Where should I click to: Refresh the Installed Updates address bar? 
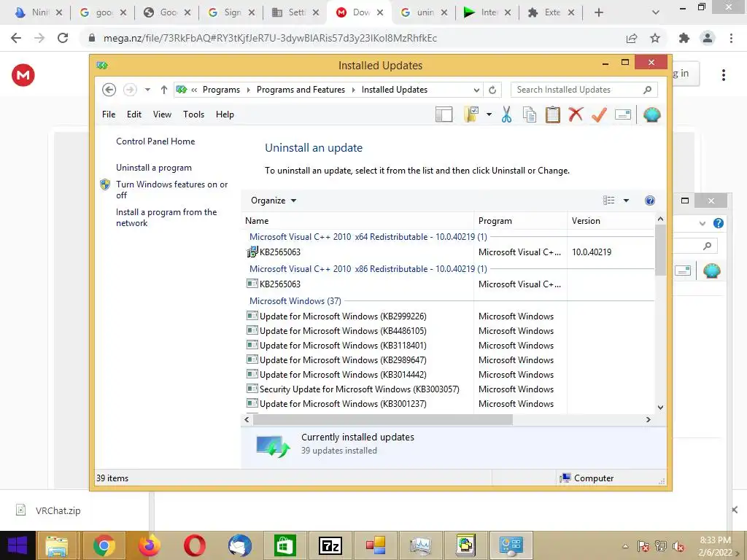[x=492, y=90]
